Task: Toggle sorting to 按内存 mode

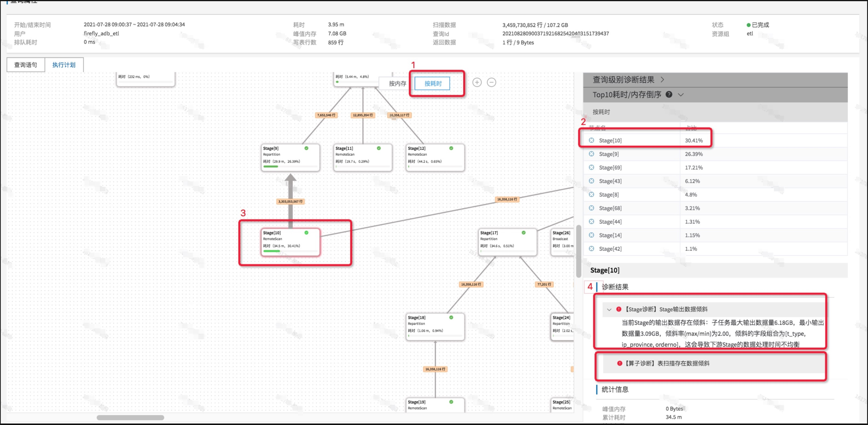Action: pos(397,83)
